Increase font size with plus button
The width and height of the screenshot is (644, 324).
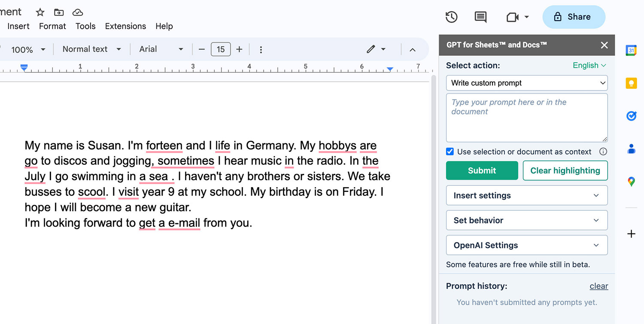(x=239, y=49)
